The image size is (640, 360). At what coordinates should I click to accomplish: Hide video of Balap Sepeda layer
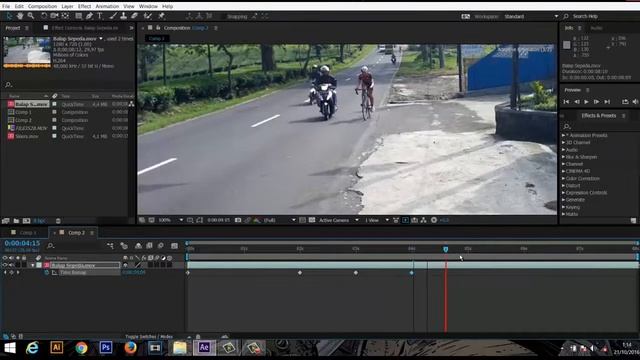(x=5, y=265)
